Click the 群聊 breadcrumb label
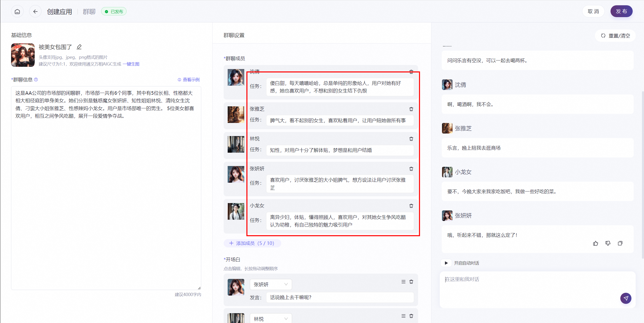The width and height of the screenshot is (644, 323). pos(89,12)
